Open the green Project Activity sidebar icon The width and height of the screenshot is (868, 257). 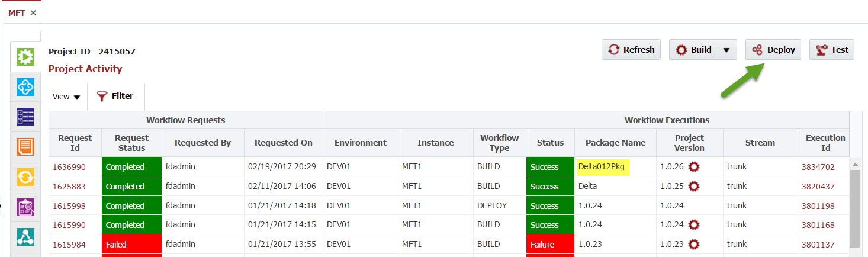tap(25, 56)
